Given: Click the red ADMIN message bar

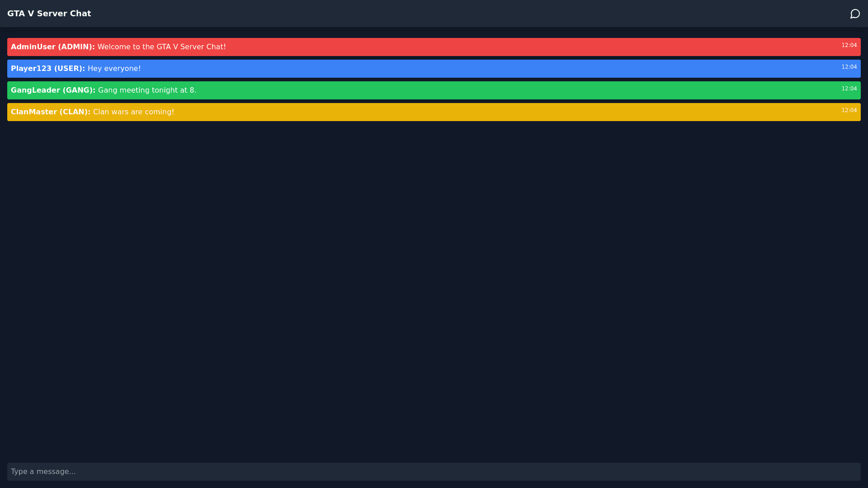Looking at the screenshot, I should (x=497, y=47).
